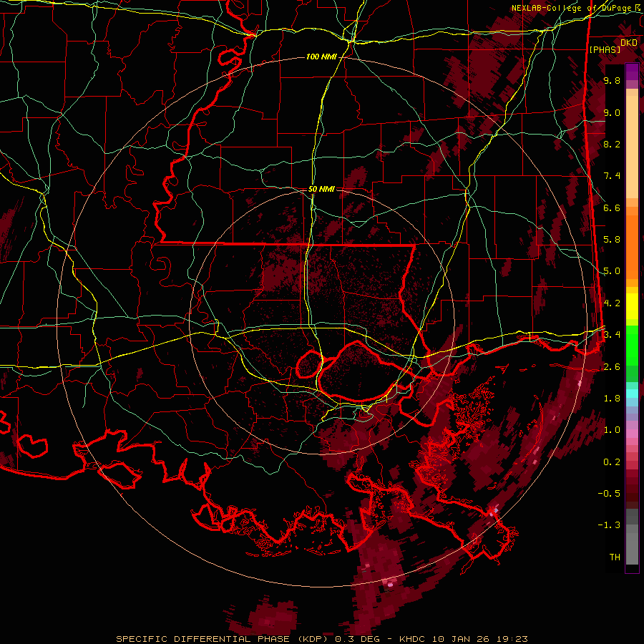Pick the pink band near 1.0
This screenshot has width=644, height=644.
click(632, 434)
